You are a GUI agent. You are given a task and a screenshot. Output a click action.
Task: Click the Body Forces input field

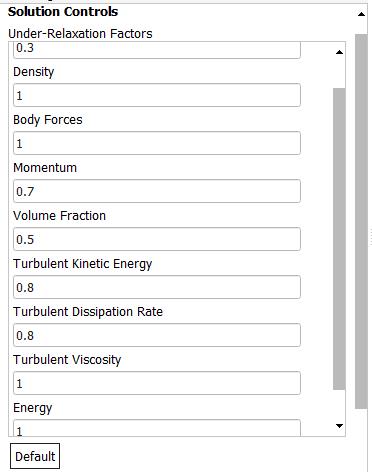pos(157,143)
